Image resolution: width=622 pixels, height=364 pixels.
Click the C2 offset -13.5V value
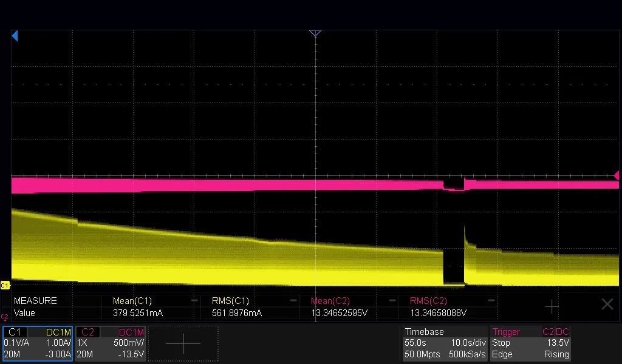131,354
